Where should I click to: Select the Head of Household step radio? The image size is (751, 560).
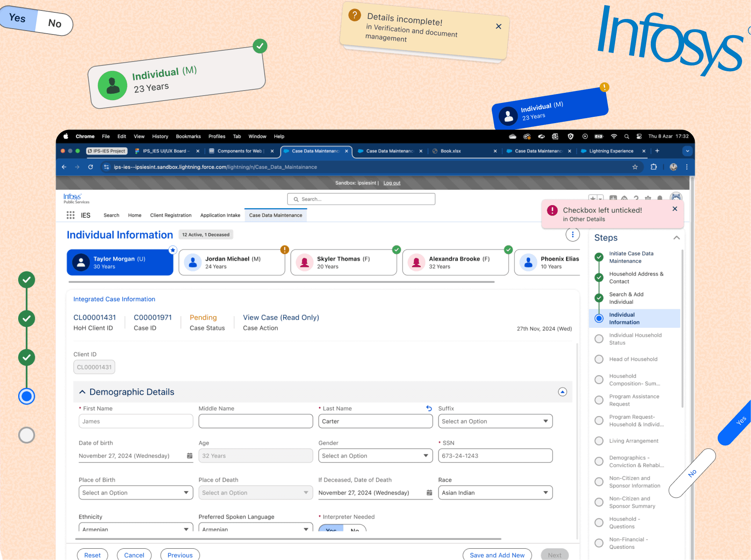coord(599,359)
